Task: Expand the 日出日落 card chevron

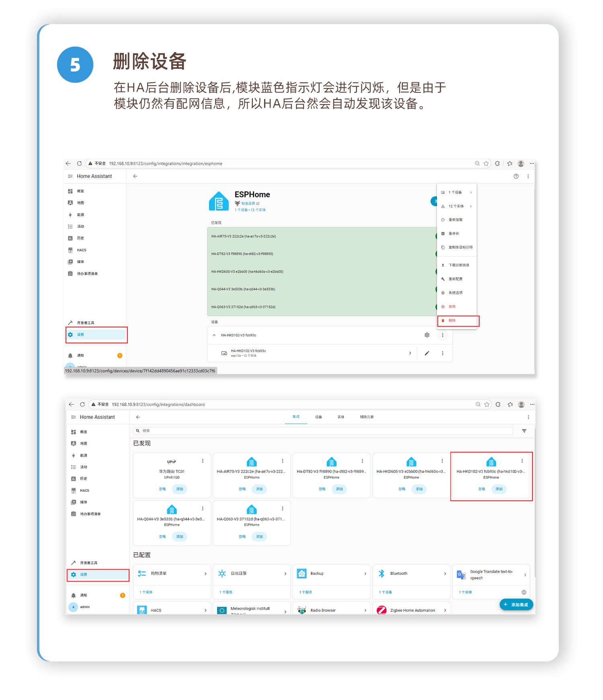Action: tap(285, 574)
